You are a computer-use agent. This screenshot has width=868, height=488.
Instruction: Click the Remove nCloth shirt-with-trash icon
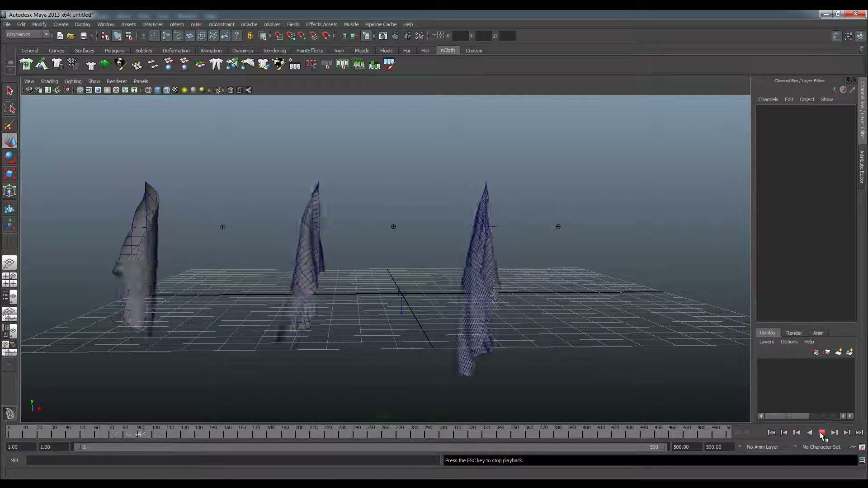(x=57, y=64)
